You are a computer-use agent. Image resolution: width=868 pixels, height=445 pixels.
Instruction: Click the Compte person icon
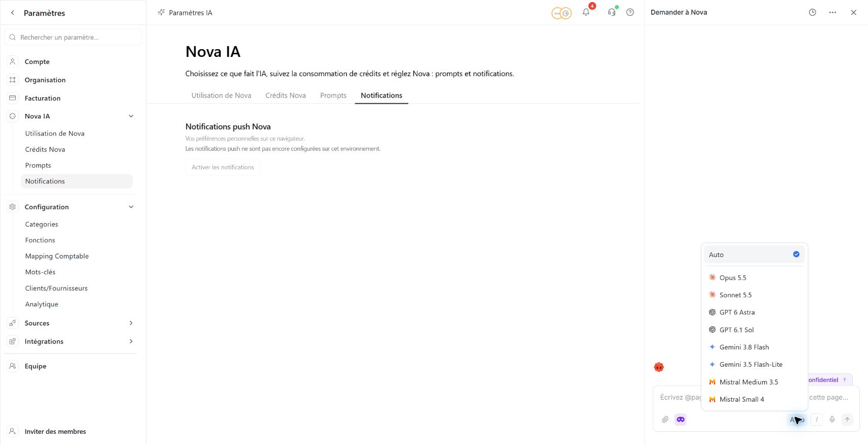13,61
